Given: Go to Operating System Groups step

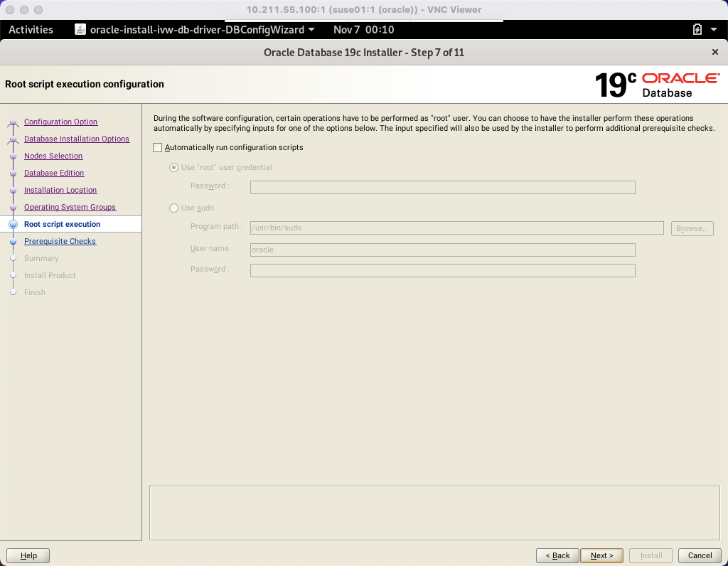Looking at the screenshot, I should click(70, 207).
